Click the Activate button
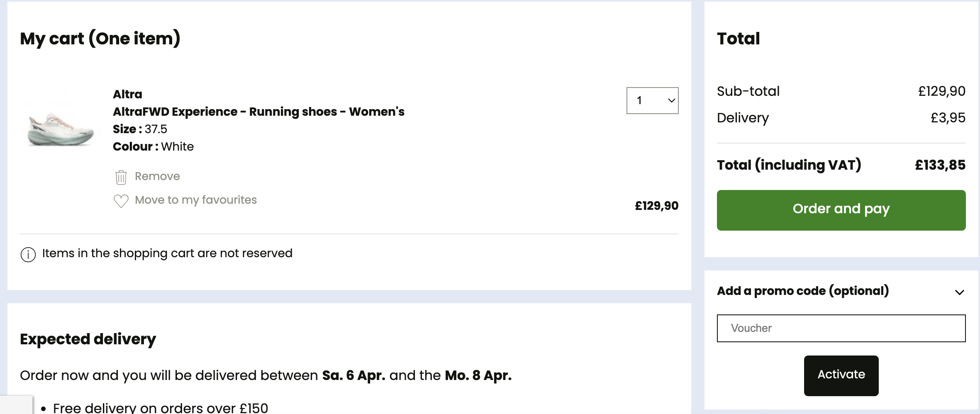The width and height of the screenshot is (980, 414). point(841,375)
